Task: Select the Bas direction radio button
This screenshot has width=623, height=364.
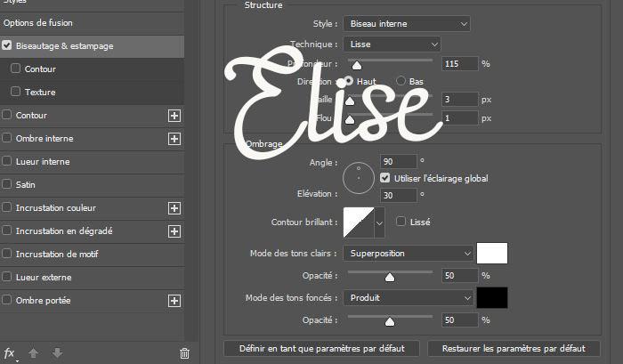Action: 400,81
